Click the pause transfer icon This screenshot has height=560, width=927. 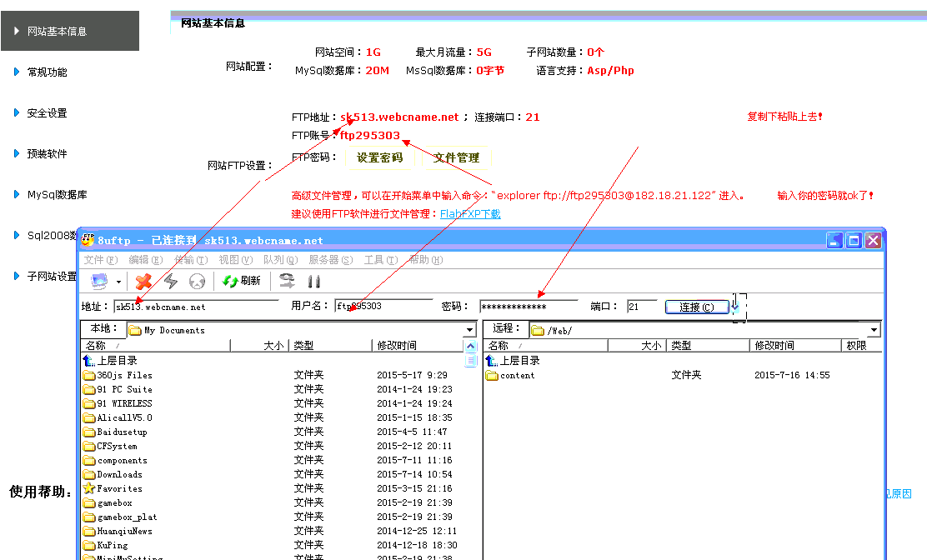point(314,281)
